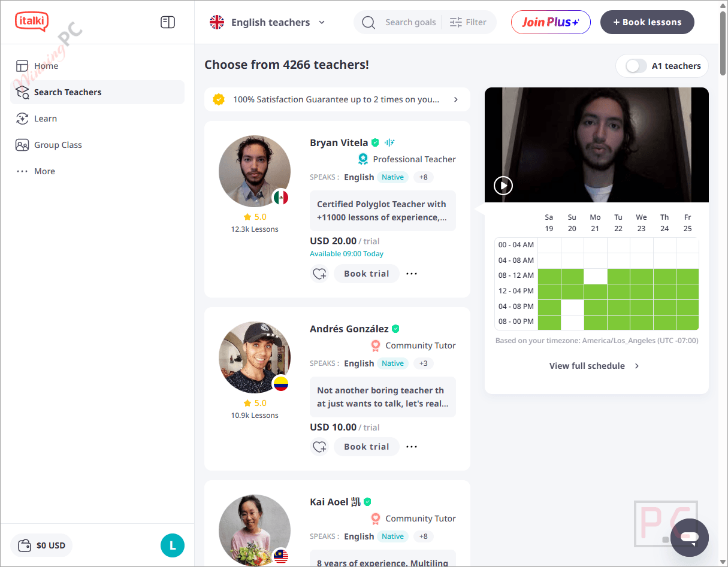Add Bryan Vitela to favorites
Image resolution: width=728 pixels, height=567 pixels.
point(319,274)
